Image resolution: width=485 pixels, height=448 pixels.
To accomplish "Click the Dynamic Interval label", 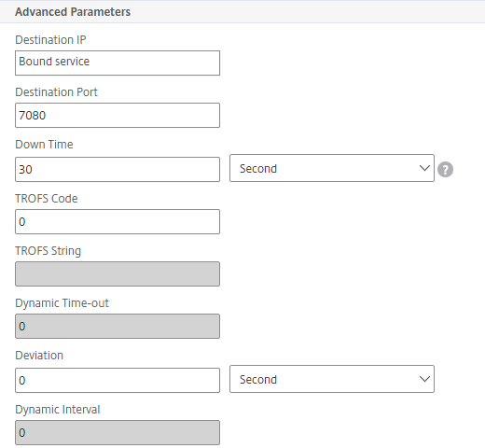I will pos(58,410).
